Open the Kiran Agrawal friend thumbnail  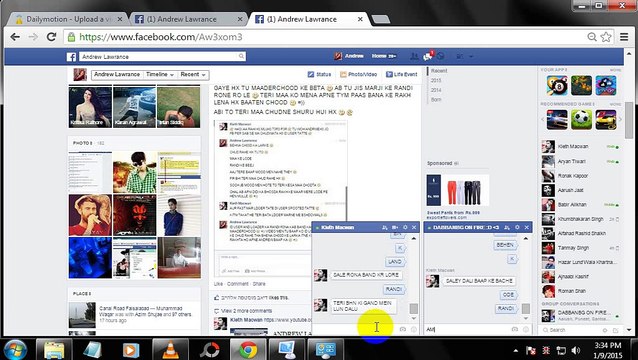coord(135,107)
